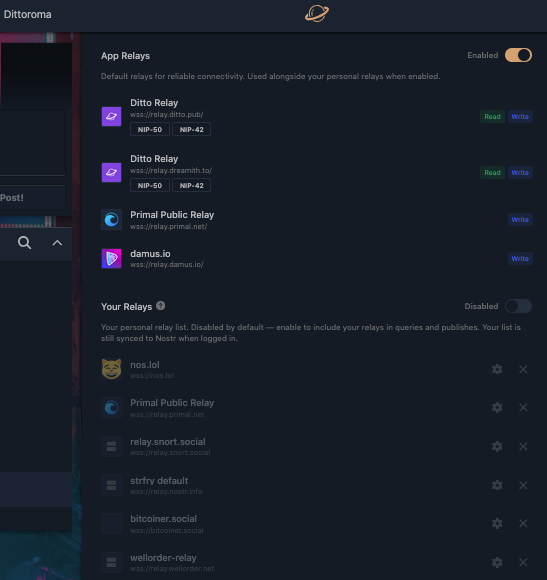
Task: Click the relay.dreamith.to Ditto Relay icon
Action: (x=111, y=172)
